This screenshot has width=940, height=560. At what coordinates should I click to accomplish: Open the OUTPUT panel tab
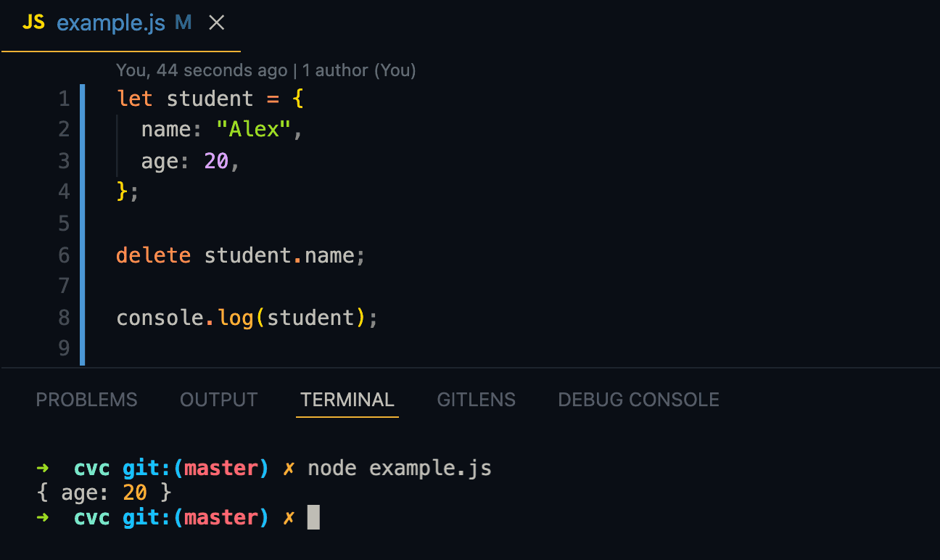(218, 400)
